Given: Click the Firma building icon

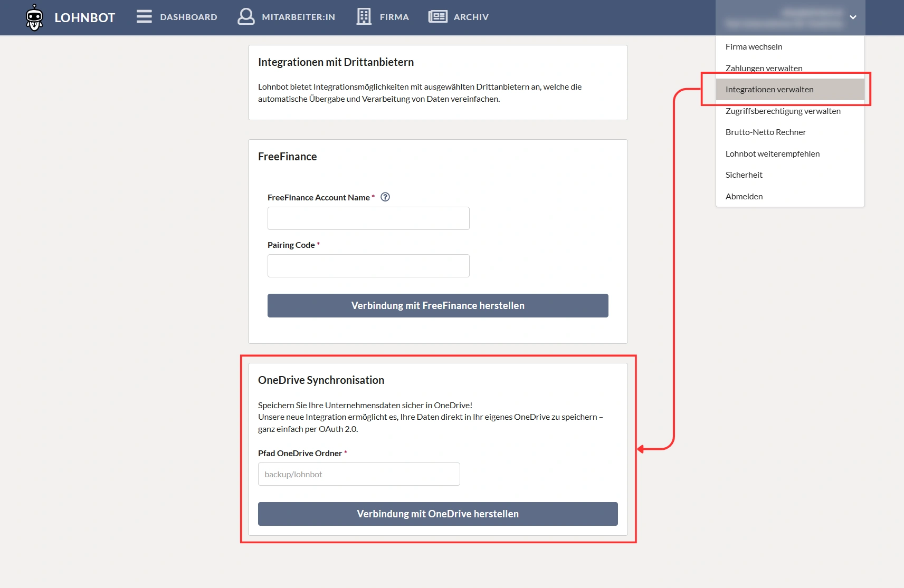Looking at the screenshot, I should [364, 17].
